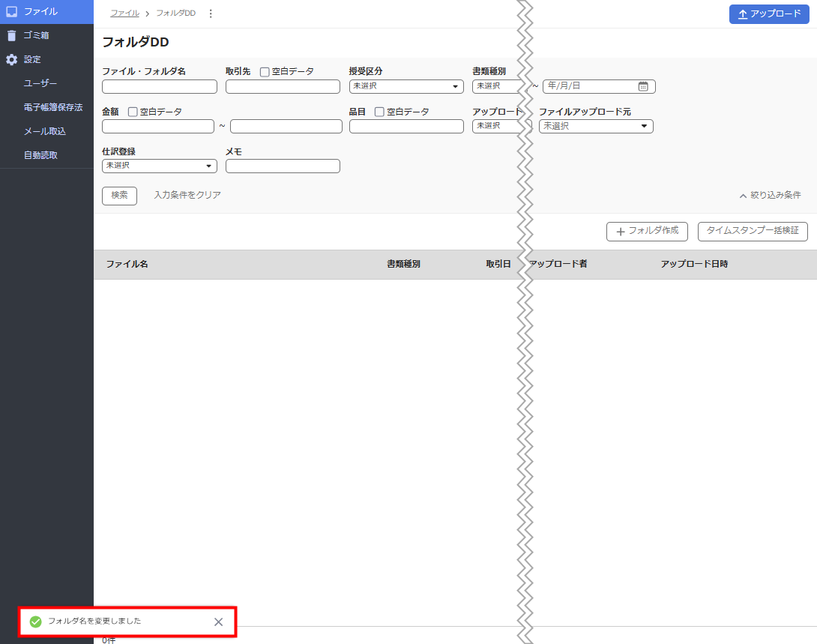The height and width of the screenshot is (644, 817).
Task: Focus the 取引先 text field
Action: [283, 86]
